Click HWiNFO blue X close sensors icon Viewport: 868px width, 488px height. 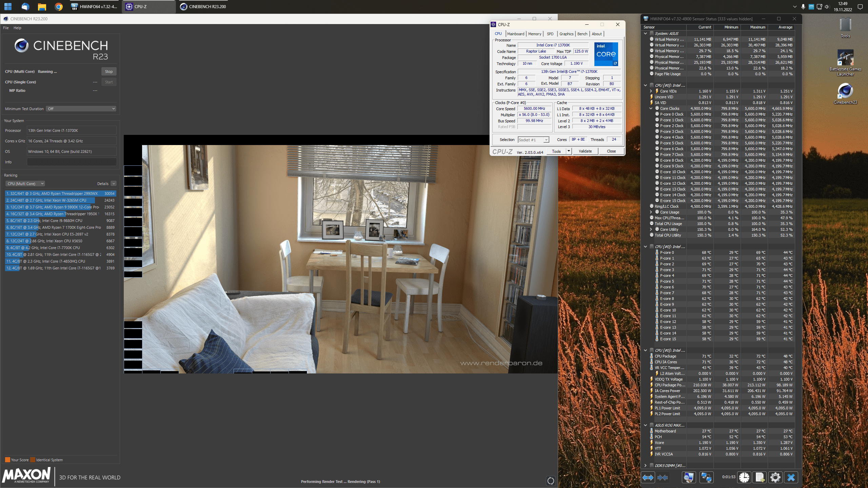coord(791,477)
